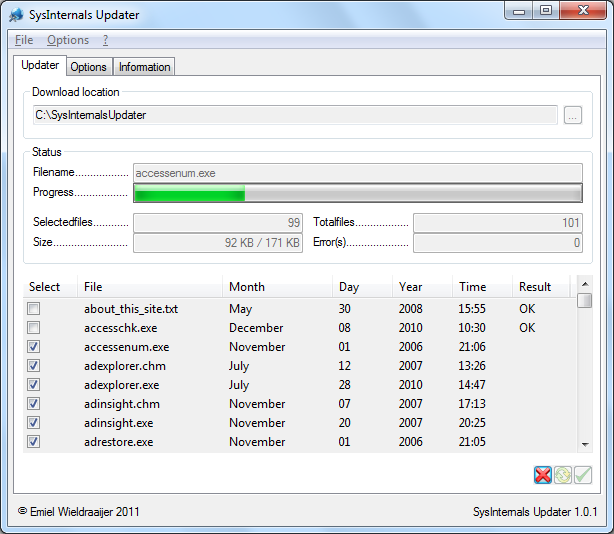Click the red X cancel download icon
The image size is (614, 534).
pyautogui.click(x=543, y=475)
